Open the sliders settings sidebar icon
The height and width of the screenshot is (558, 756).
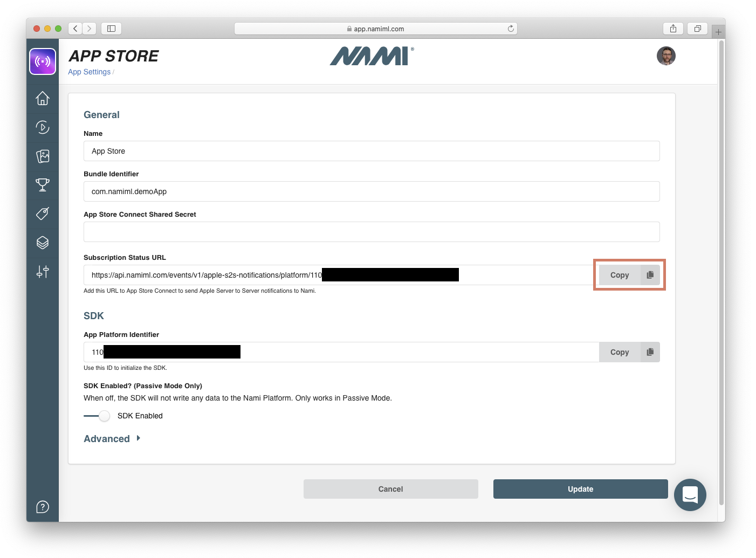coord(43,272)
